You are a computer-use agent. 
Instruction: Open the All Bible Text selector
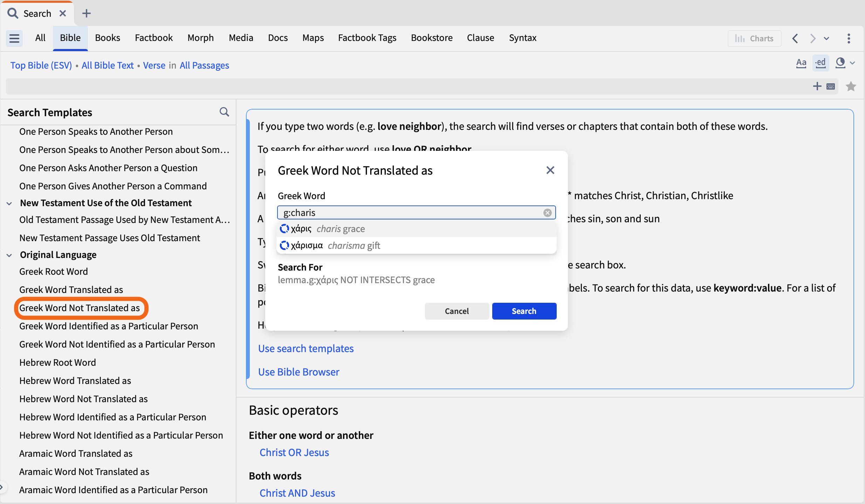tap(108, 65)
